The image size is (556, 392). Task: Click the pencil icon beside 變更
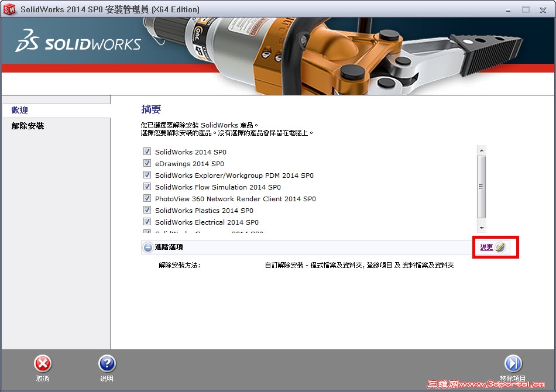coord(500,247)
